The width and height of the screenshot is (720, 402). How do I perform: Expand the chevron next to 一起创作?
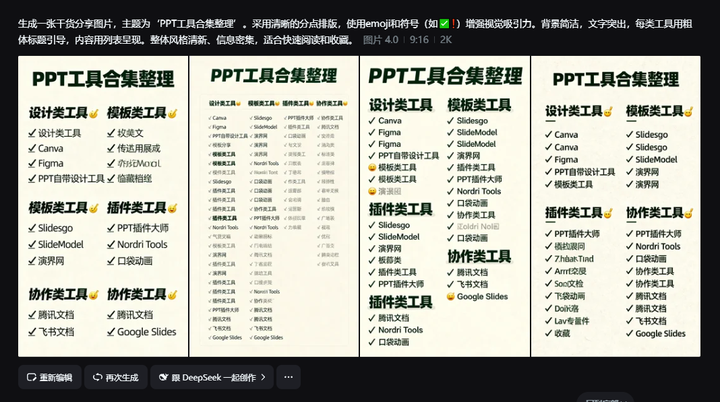tap(263, 377)
